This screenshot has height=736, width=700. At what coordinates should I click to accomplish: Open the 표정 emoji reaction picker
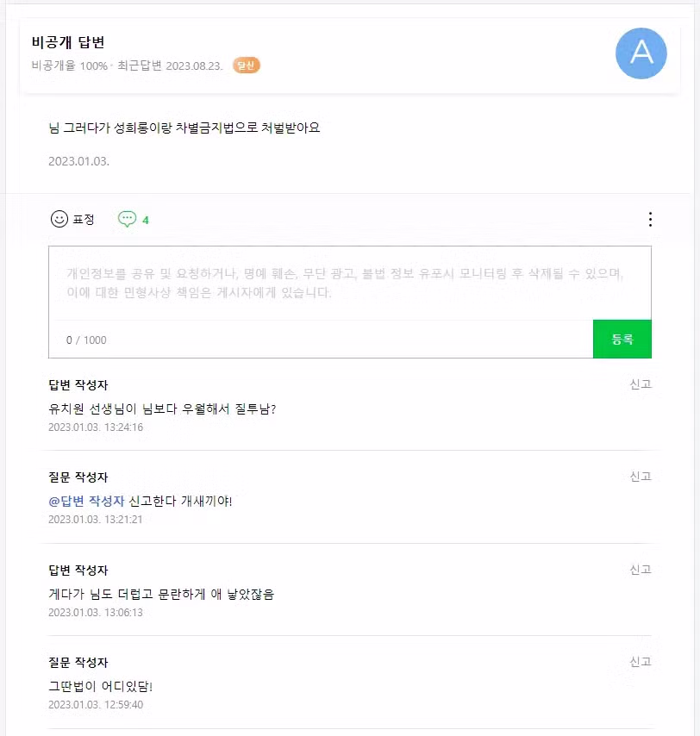coord(73,219)
